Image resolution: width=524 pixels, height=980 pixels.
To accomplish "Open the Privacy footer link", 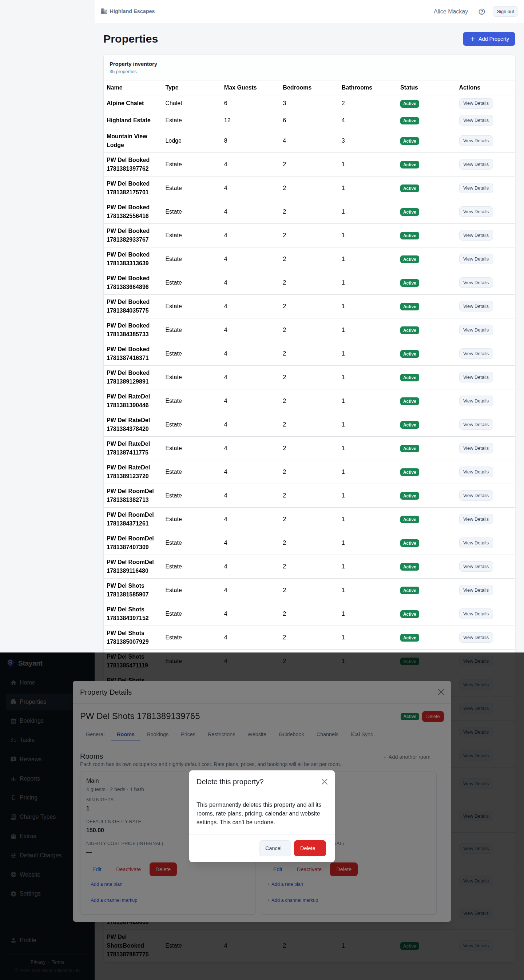I will tap(38, 962).
